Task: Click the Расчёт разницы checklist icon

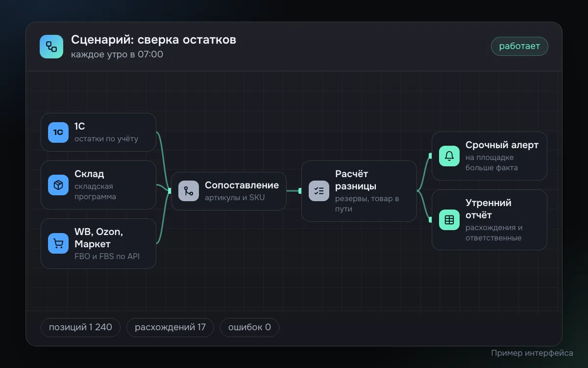Action: 319,191
